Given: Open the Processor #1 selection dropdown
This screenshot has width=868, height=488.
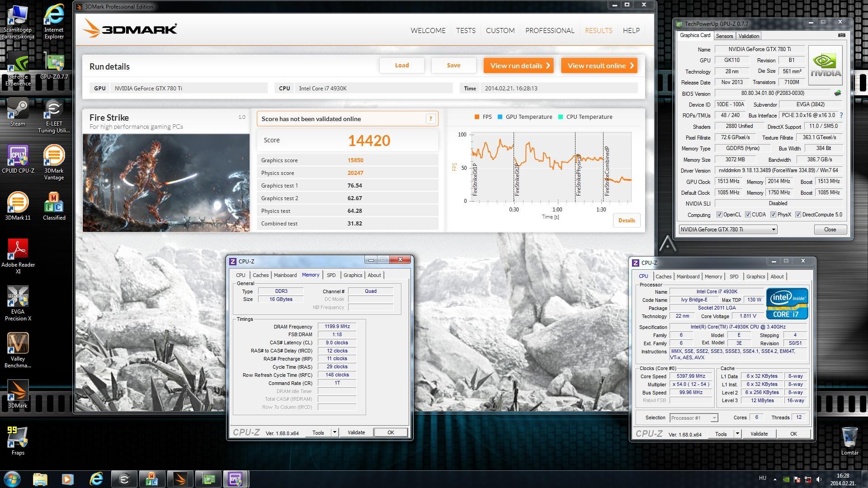Looking at the screenshot, I should [x=694, y=418].
